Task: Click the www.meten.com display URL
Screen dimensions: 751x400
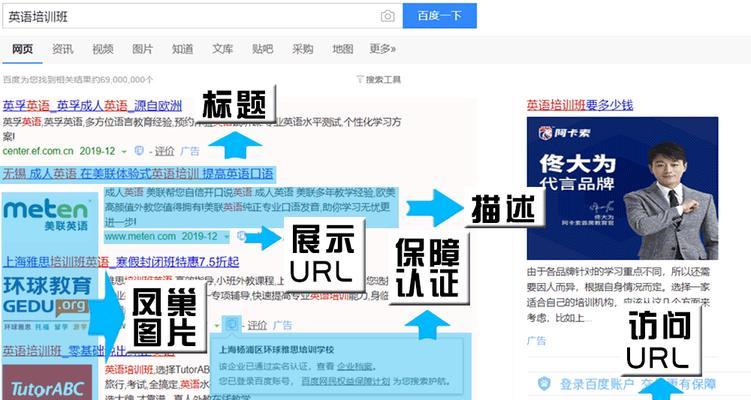Action: (x=140, y=236)
